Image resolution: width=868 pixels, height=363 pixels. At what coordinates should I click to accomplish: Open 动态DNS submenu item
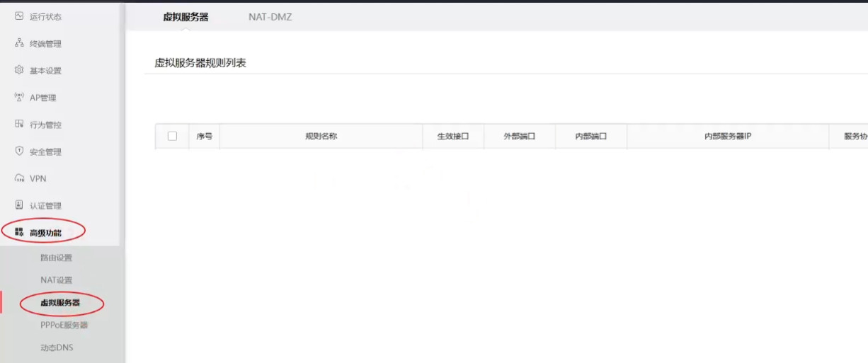click(57, 348)
